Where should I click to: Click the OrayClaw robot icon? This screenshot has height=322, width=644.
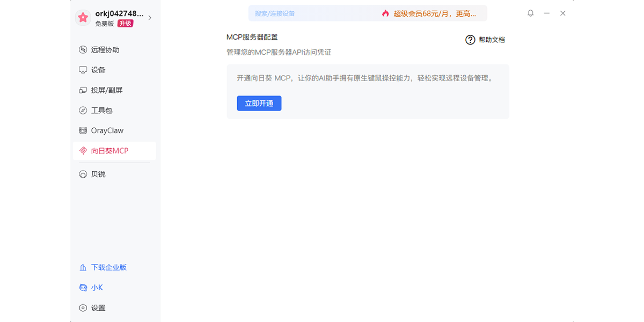[x=83, y=130]
